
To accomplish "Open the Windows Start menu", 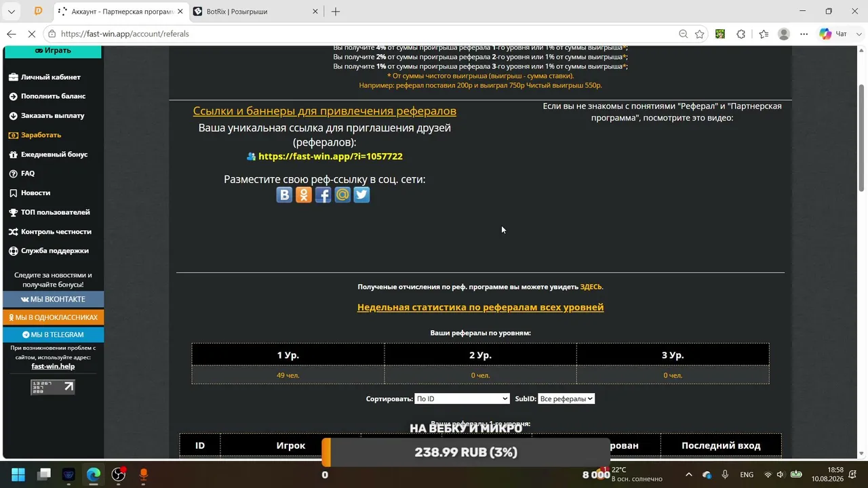I will coord(18,474).
